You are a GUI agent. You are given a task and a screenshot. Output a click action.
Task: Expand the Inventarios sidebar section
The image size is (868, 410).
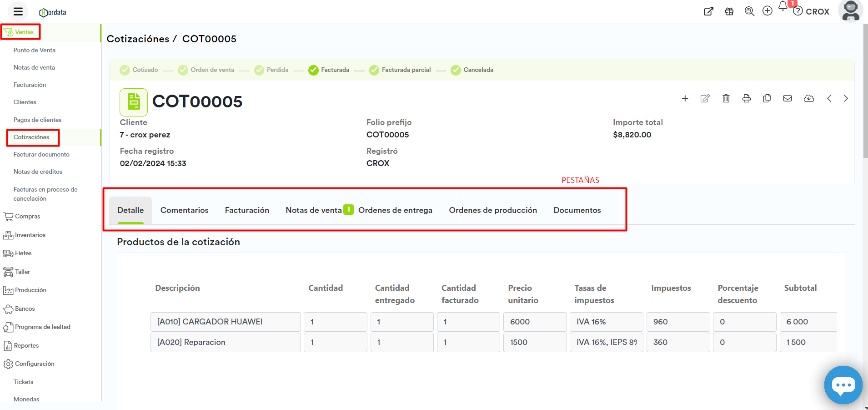[30, 235]
